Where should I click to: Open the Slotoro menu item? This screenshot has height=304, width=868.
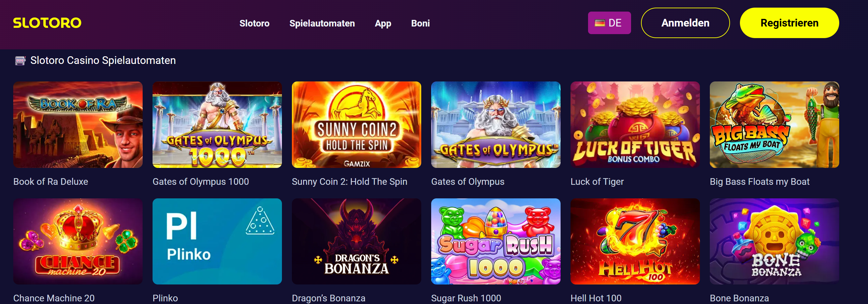click(254, 23)
